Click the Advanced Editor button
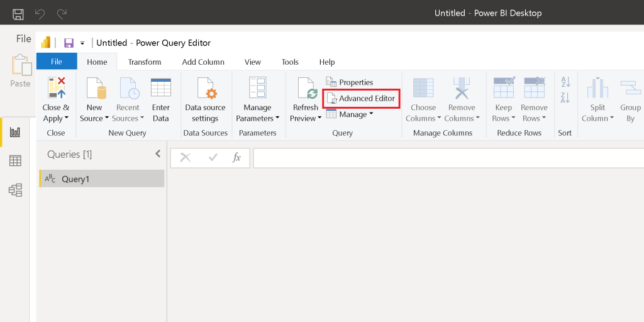 (360, 99)
